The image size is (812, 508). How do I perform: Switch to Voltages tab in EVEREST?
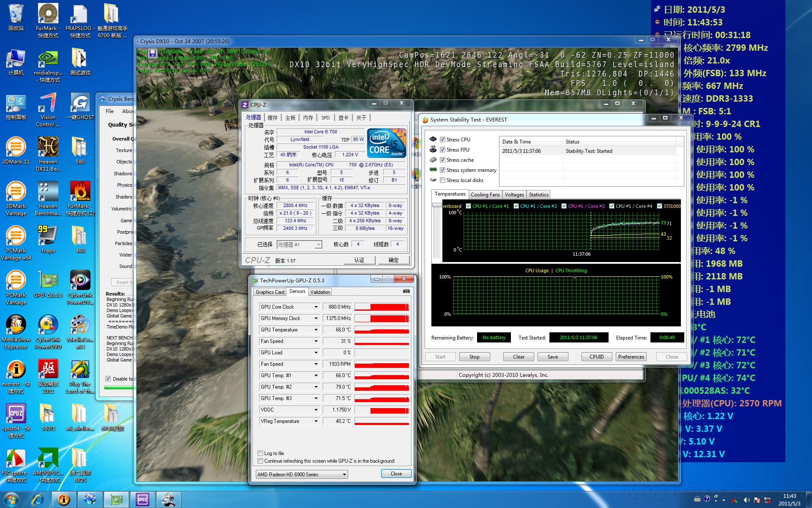point(514,195)
